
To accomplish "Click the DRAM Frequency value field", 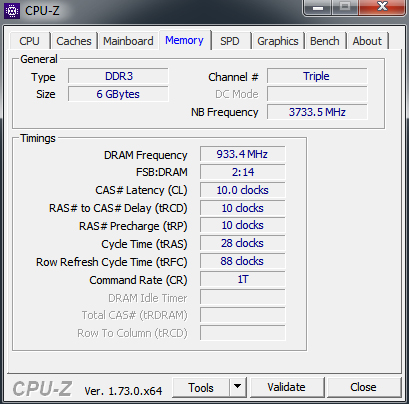I will [x=242, y=154].
